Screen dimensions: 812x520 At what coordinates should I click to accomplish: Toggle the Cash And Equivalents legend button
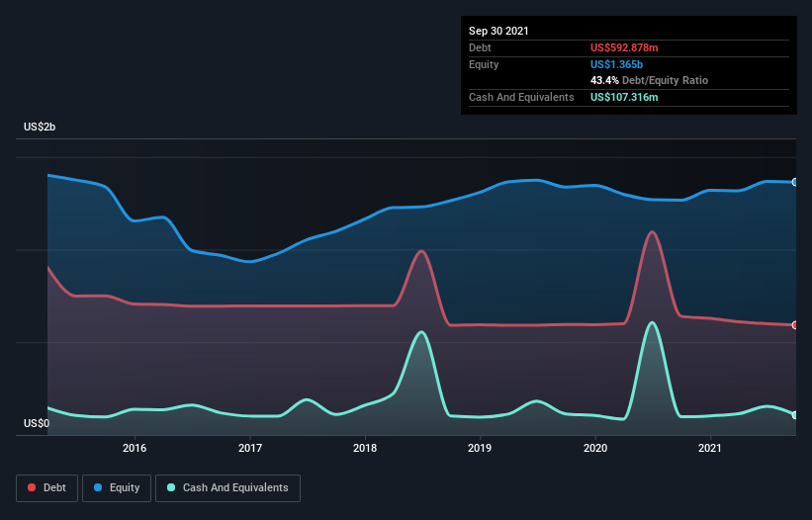click(227, 488)
